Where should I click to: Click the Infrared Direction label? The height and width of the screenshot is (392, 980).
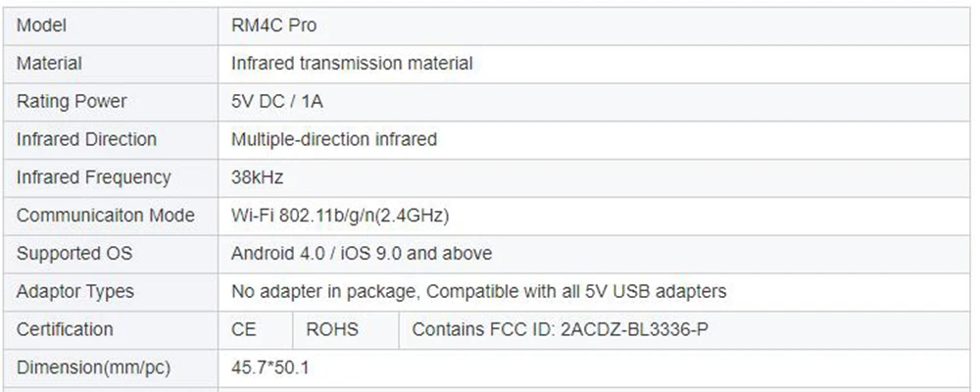coord(86,139)
